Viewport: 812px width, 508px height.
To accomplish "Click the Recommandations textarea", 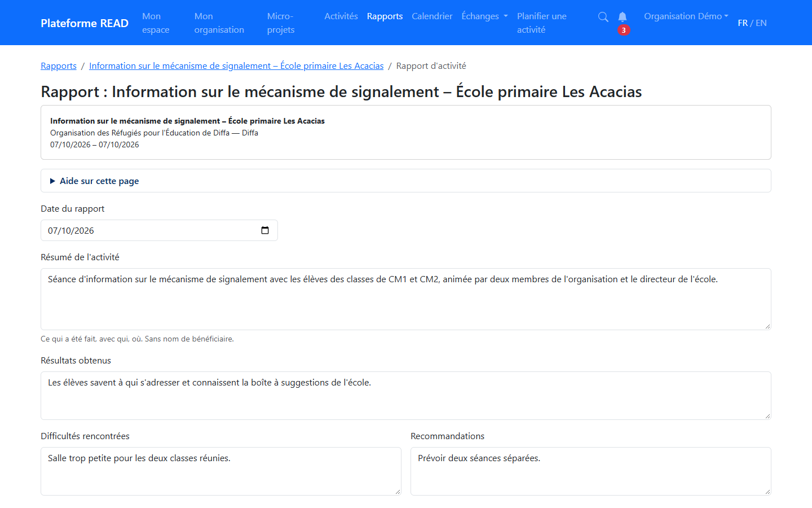I will tap(591, 471).
